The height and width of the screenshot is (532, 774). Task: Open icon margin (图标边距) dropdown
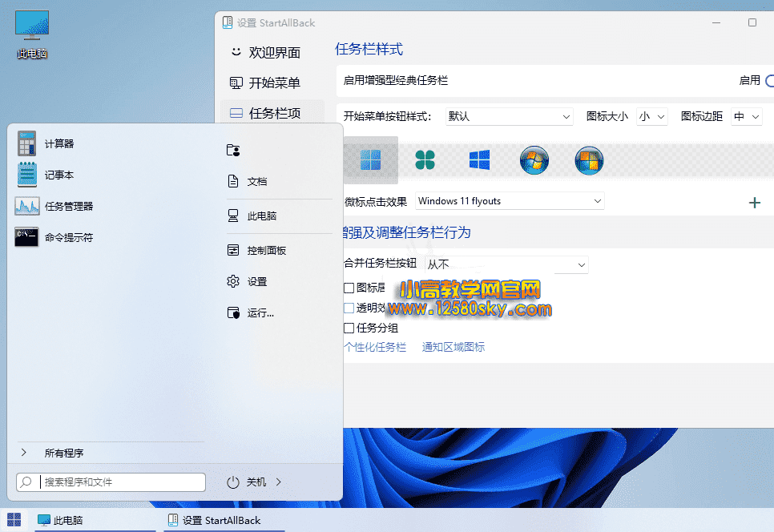tap(747, 116)
